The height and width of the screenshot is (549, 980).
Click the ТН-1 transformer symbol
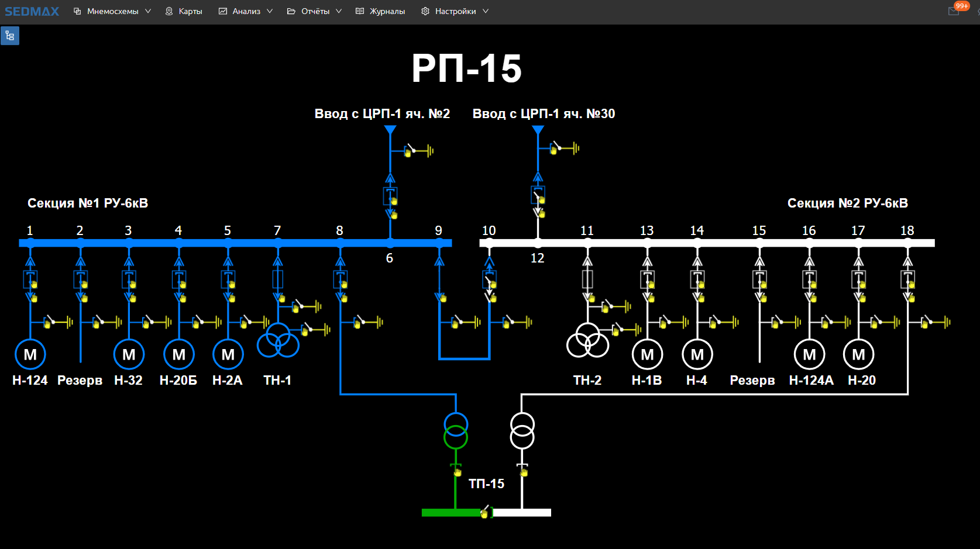pyautogui.click(x=278, y=340)
